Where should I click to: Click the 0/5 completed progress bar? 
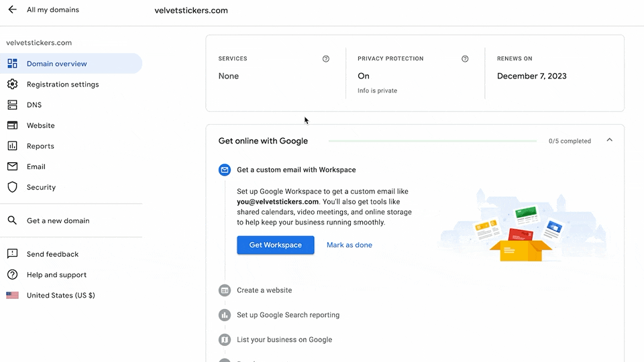(432, 141)
